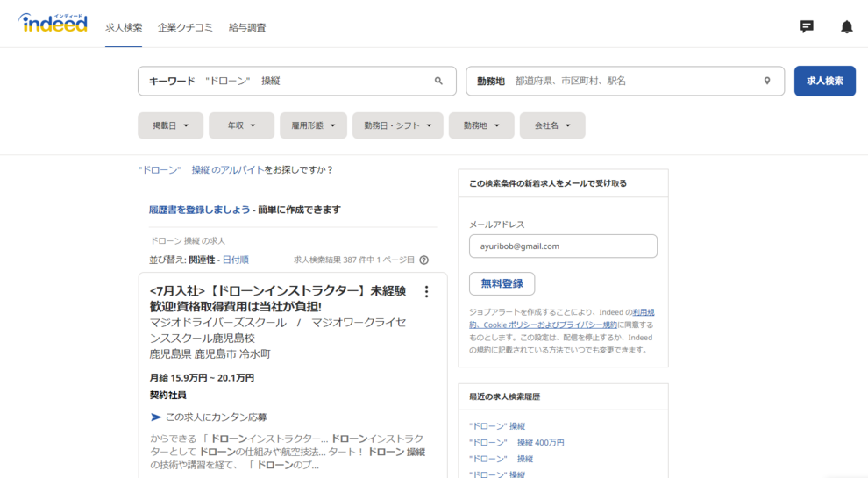
Task: Open the 履歴書を登録しましょう link
Action: (199, 210)
